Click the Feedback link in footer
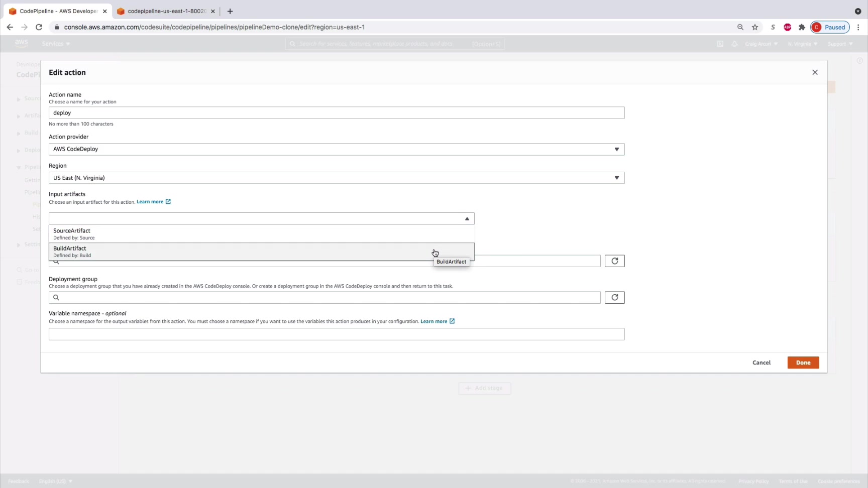Image resolution: width=868 pixels, height=488 pixels. click(19, 481)
